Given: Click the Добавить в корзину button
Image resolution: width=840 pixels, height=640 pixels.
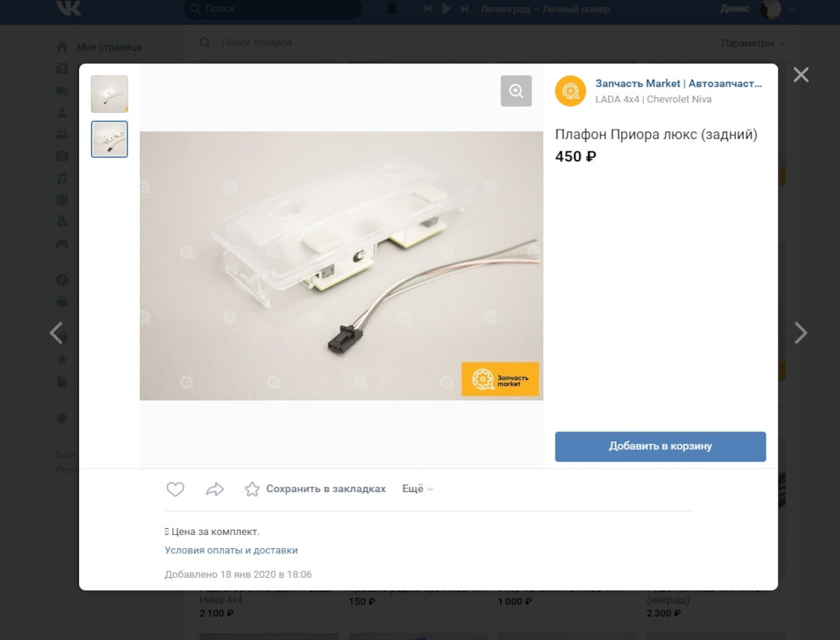Looking at the screenshot, I should 660,447.
